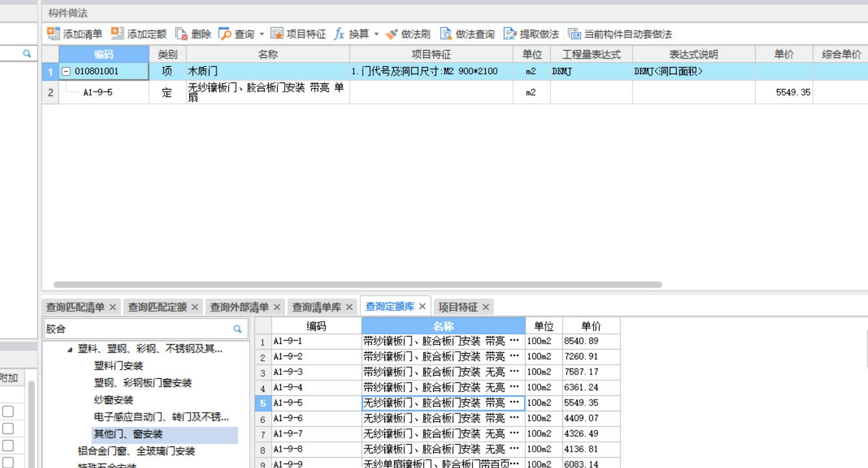Select the 塑钢、彩钢板门窗安装 tree item

(143, 383)
